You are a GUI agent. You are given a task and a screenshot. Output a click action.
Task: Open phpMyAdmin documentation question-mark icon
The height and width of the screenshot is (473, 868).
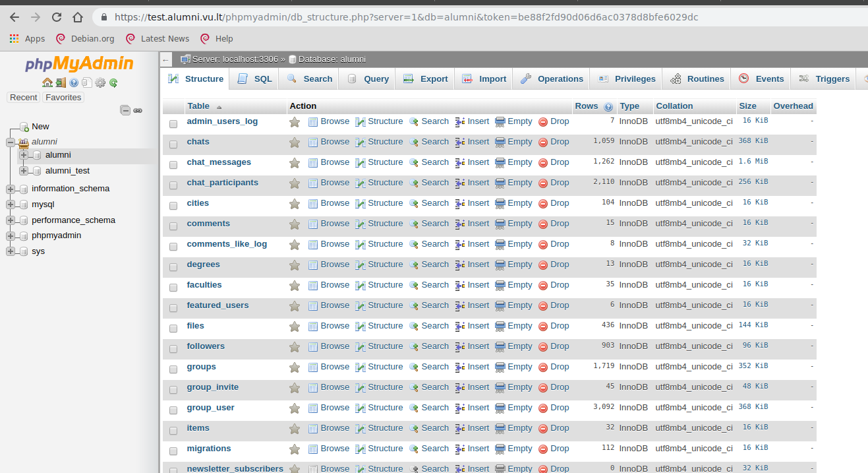point(74,83)
